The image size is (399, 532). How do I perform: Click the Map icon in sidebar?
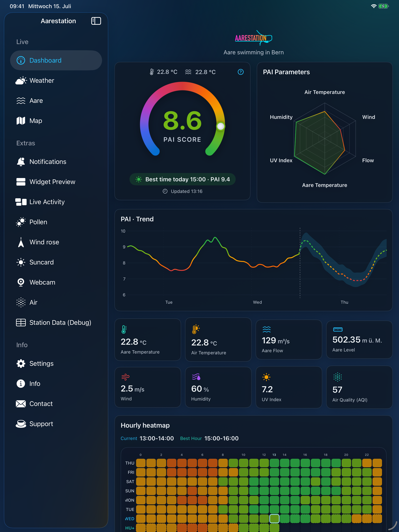point(21,121)
